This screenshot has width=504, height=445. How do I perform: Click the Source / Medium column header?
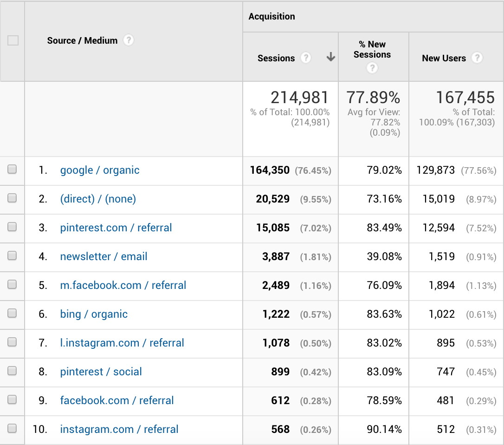82,40
